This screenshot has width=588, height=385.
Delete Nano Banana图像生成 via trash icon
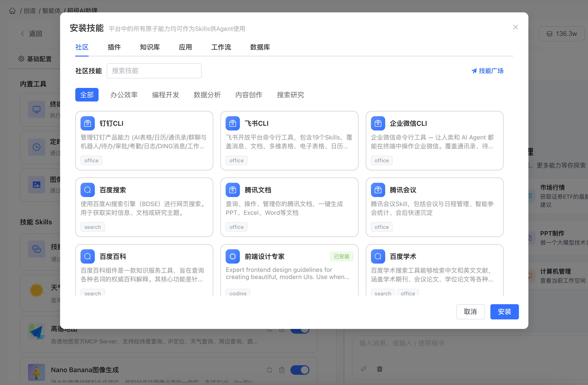pos(282,370)
